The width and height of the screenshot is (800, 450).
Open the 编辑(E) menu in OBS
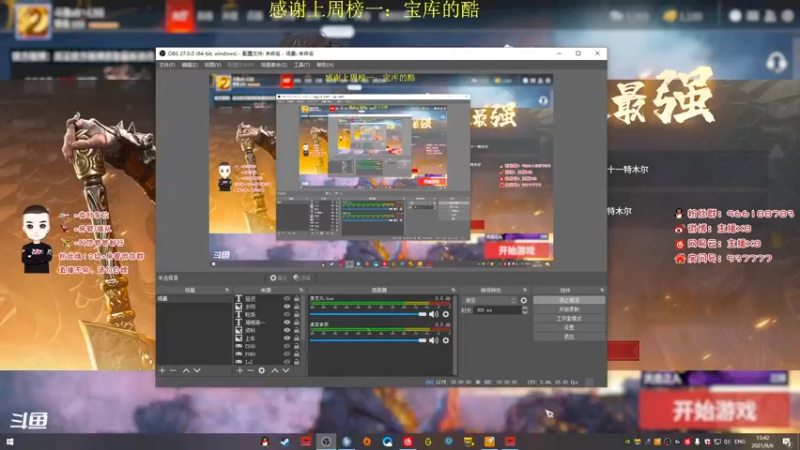[189, 65]
